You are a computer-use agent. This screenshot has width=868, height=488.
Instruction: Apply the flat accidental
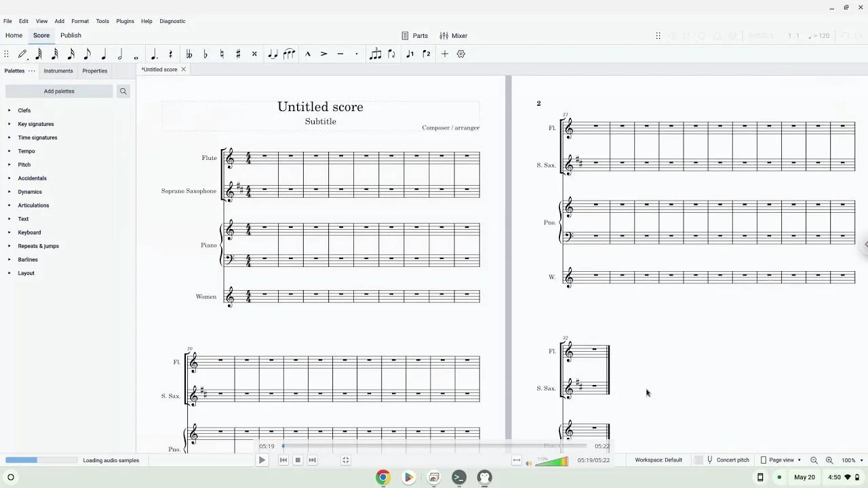pyautogui.click(x=205, y=54)
